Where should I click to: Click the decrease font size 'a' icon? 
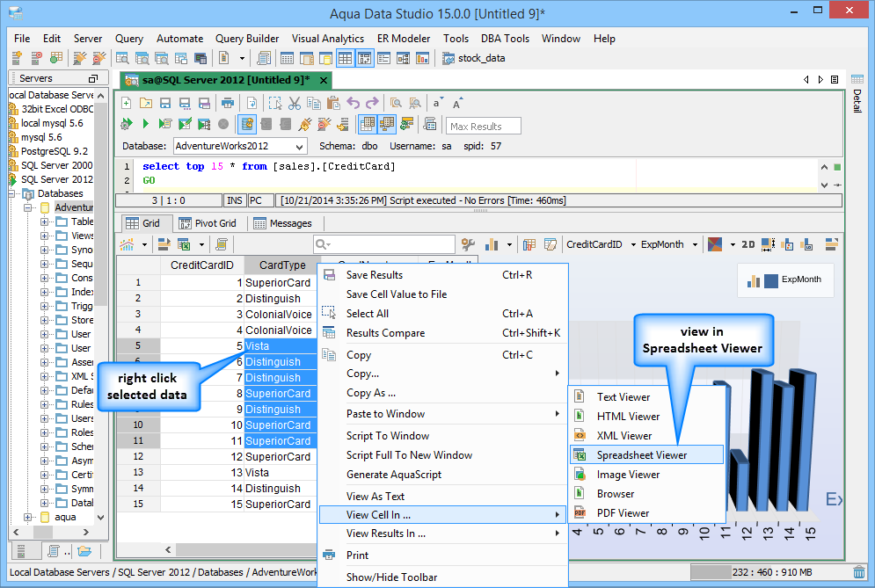(438, 103)
